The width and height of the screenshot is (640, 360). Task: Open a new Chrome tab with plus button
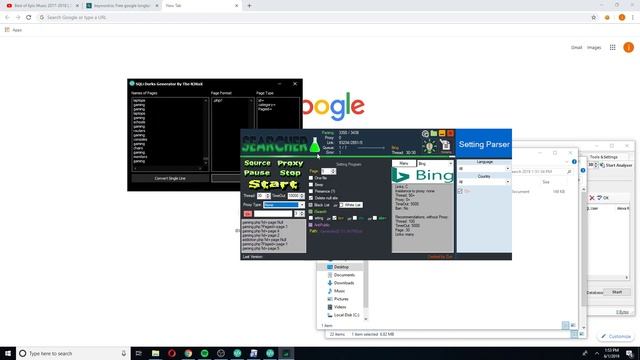(x=249, y=6)
